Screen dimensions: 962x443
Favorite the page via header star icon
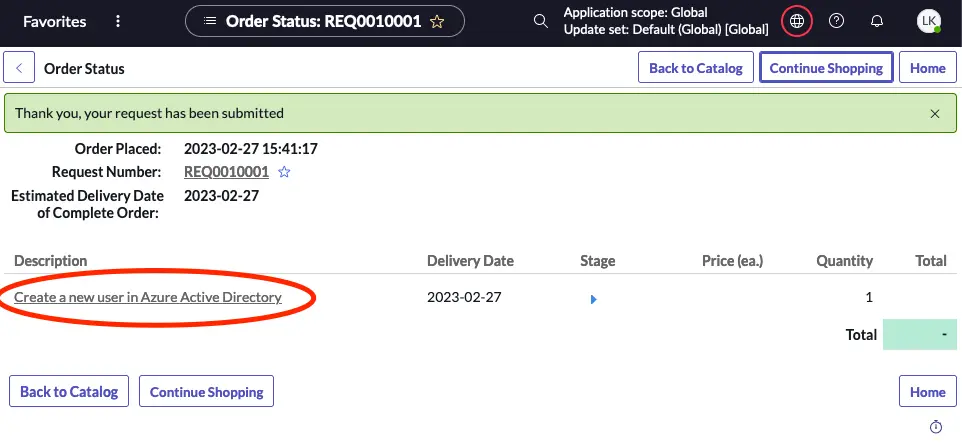coord(437,22)
